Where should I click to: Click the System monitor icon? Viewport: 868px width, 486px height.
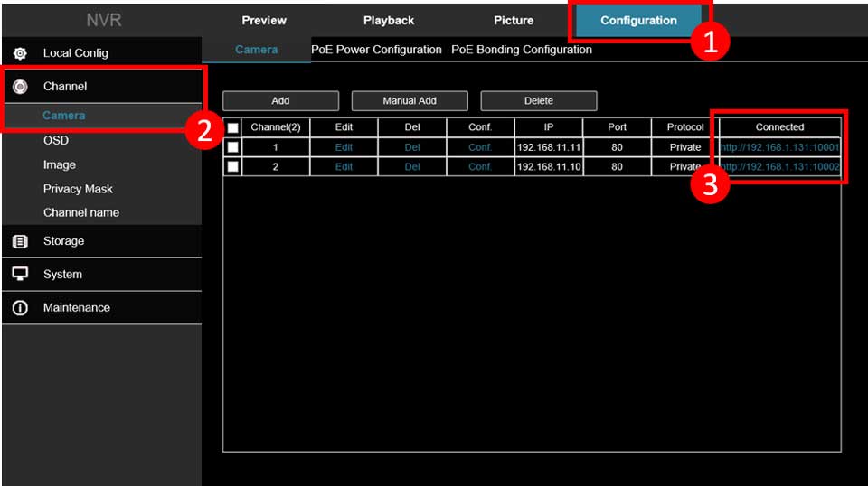point(20,275)
